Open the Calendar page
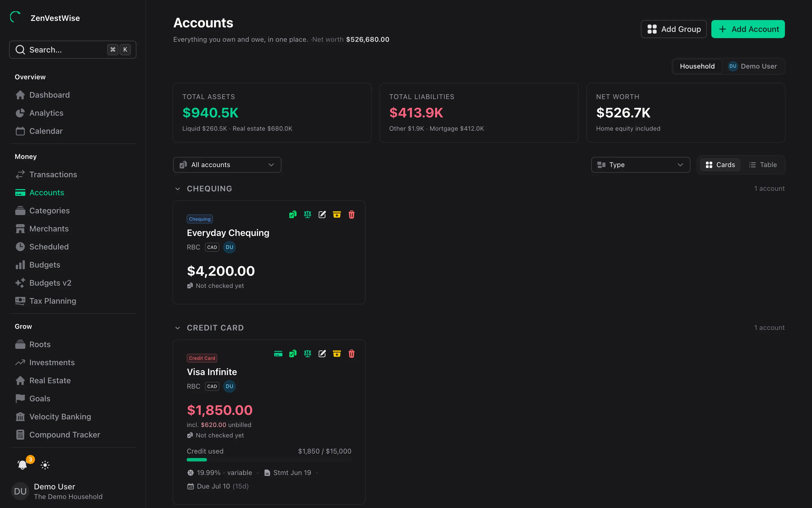Viewport: 812px width, 508px height. [72, 131]
